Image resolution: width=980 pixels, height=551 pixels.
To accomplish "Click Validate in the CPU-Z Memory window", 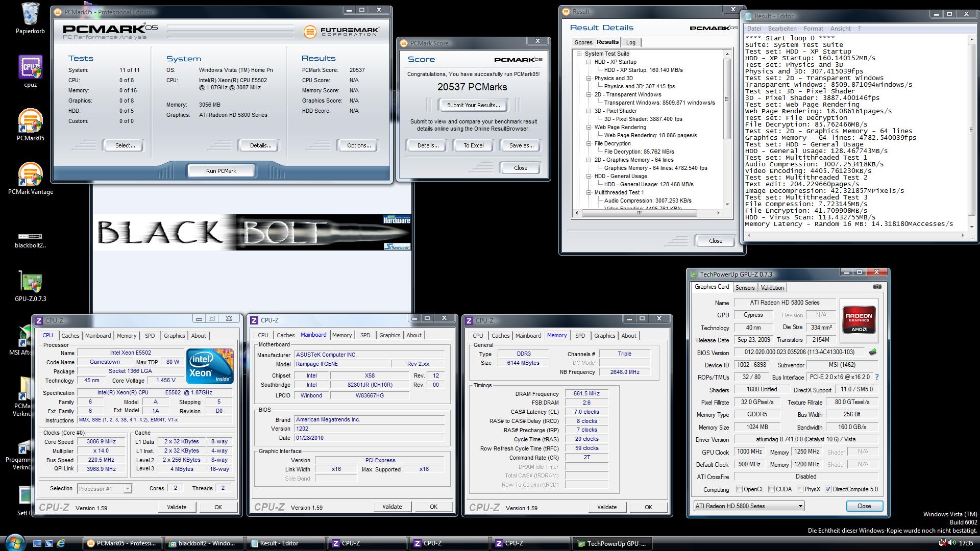I will 606,507.
